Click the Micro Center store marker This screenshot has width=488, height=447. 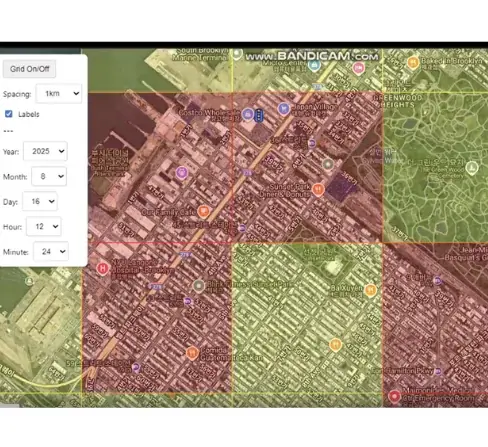314,65
